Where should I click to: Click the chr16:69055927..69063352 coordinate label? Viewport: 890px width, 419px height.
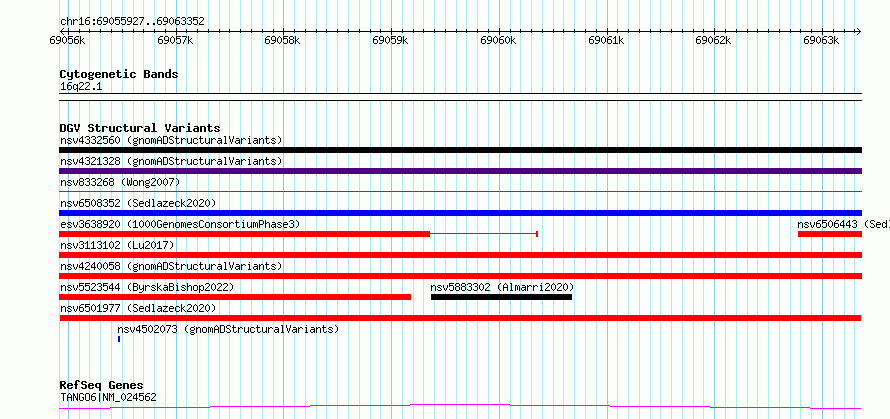[132, 22]
